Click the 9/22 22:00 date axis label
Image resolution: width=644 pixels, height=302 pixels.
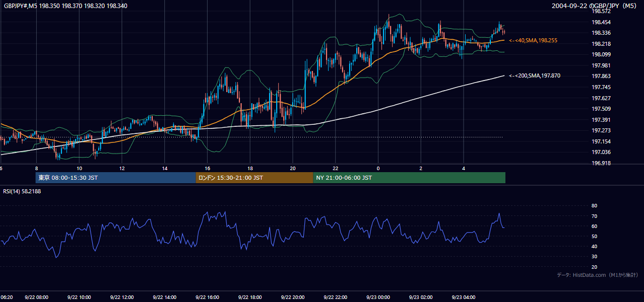(x=335, y=297)
